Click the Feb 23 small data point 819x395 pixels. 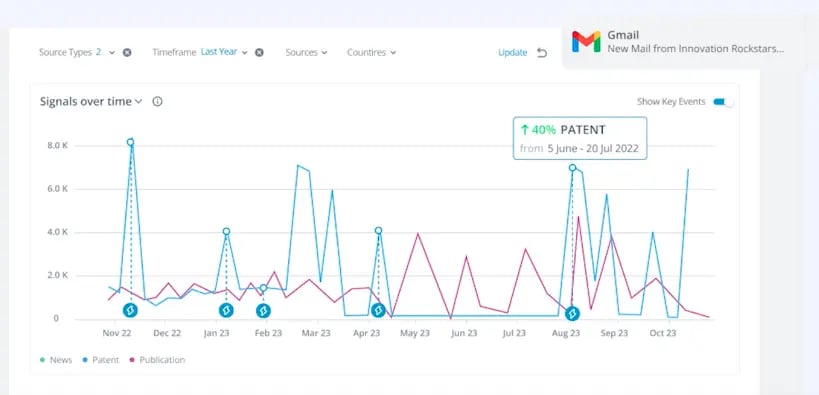click(x=263, y=288)
